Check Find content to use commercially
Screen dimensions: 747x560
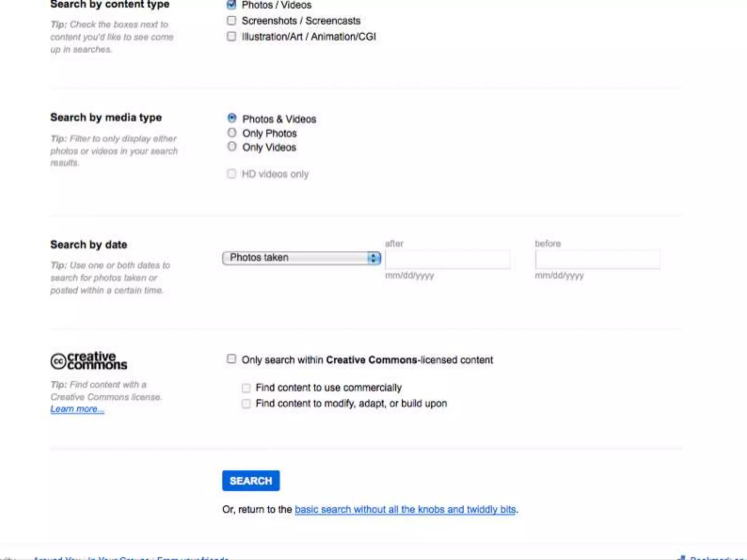pos(246,388)
